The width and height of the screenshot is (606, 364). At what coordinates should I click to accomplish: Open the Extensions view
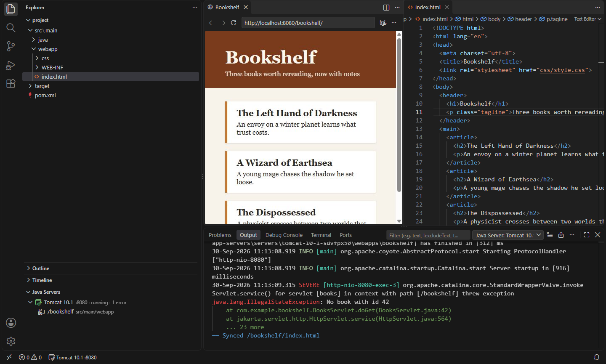[11, 83]
